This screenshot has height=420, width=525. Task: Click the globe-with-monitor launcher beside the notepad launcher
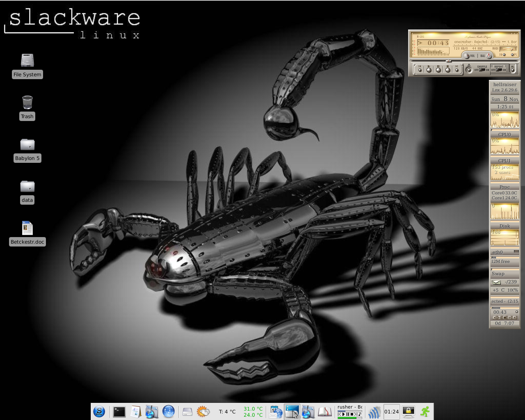tap(152, 411)
